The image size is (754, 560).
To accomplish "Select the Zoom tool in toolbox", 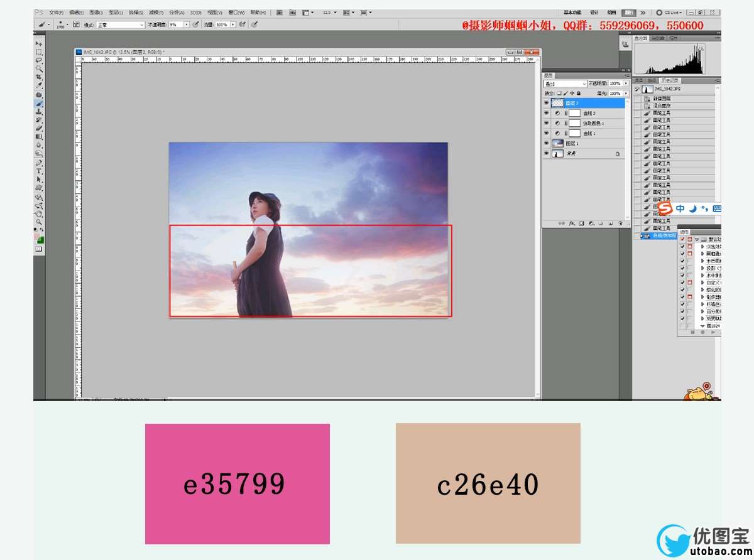I will [x=39, y=222].
